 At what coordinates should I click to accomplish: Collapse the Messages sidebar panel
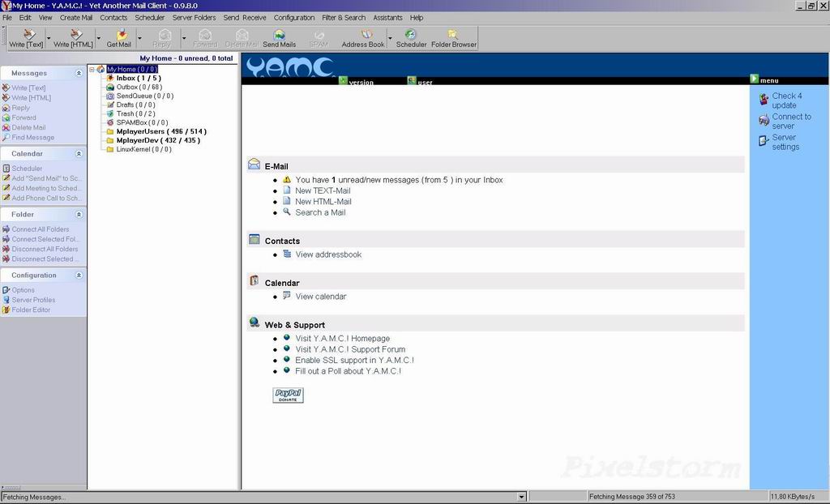tap(79, 73)
